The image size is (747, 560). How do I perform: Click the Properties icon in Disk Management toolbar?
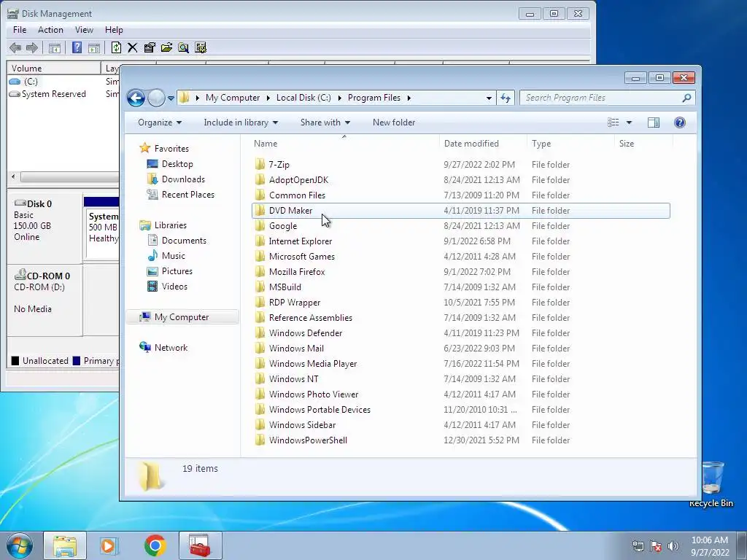pos(150,47)
